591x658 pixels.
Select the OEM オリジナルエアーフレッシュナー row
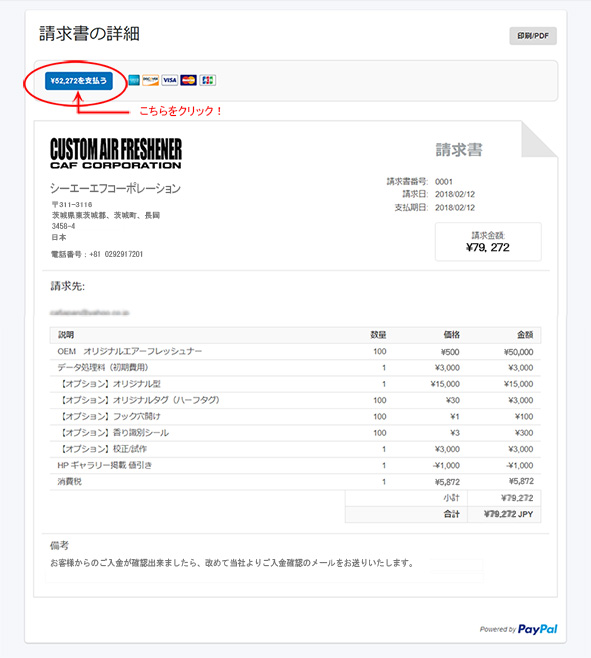pos(295,352)
